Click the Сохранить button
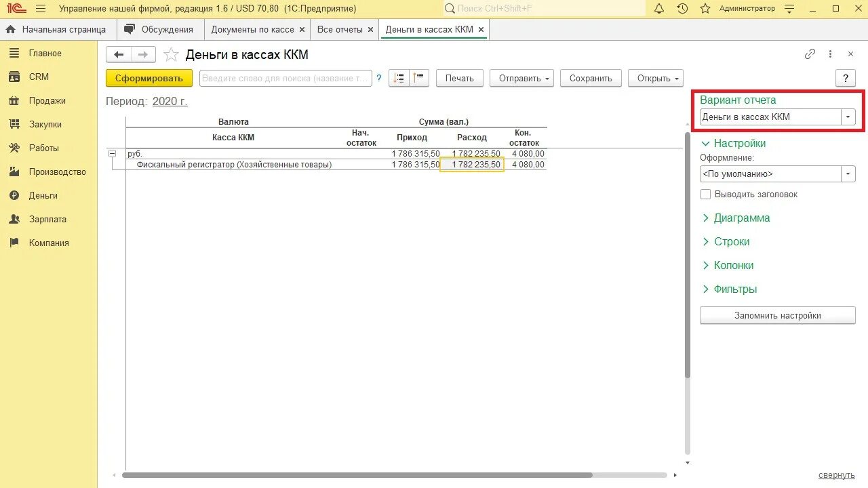The image size is (868, 488). tap(591, 78)
